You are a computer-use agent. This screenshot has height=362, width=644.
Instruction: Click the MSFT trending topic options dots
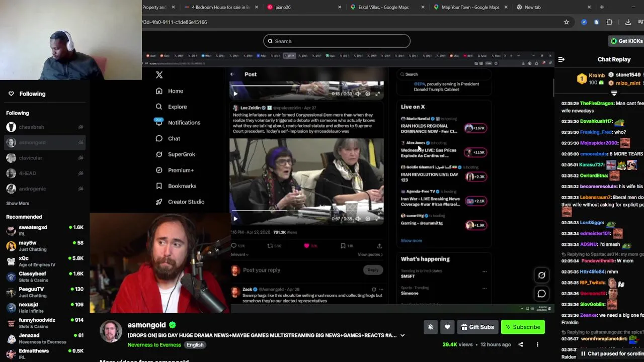click(x=485, y=271)
